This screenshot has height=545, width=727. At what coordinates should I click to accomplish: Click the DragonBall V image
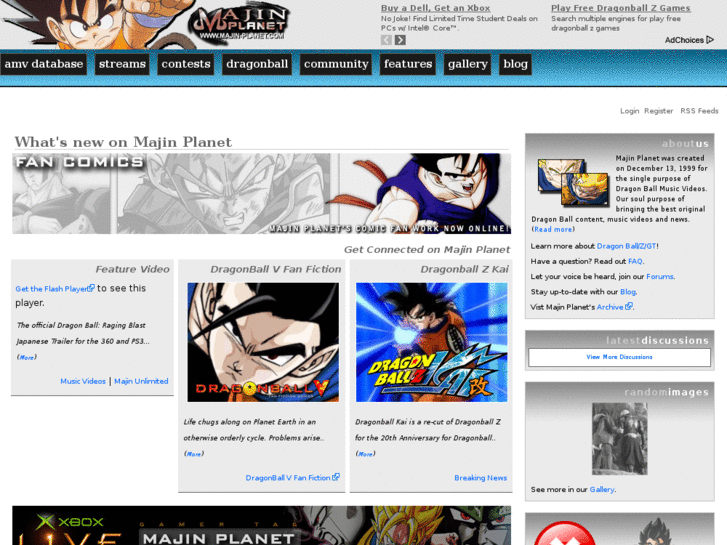pos(263,342)
